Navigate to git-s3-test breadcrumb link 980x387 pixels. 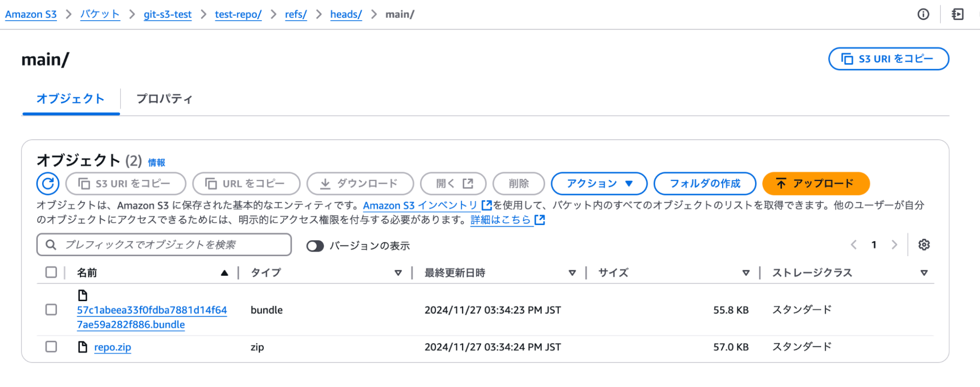pyautogui.click(x=167, y=14)
